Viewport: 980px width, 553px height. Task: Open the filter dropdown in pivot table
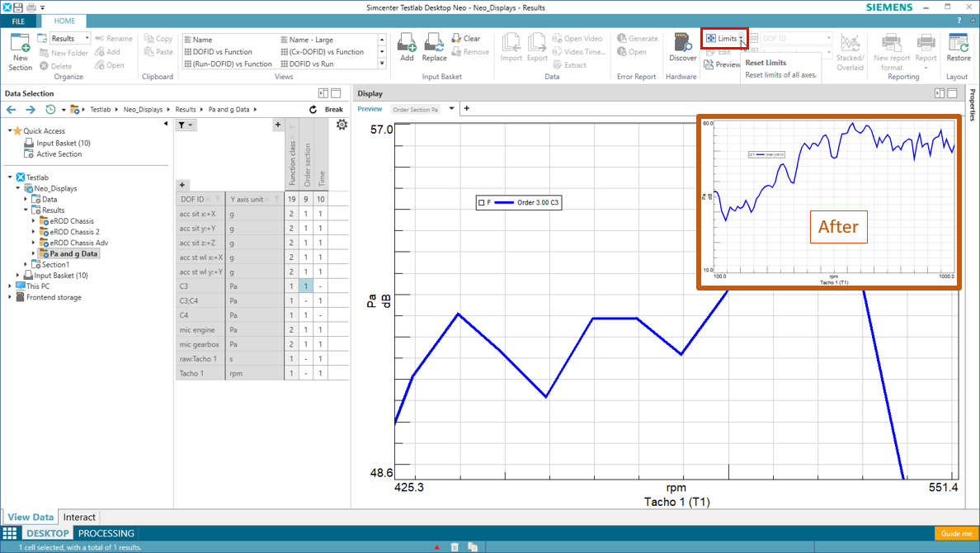186,125
